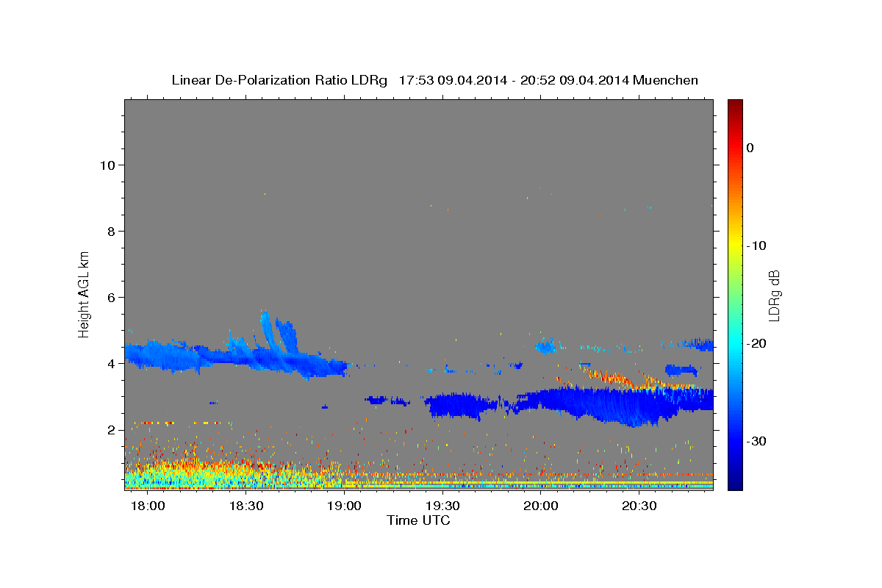Click the 18:30 time tick label
The image size is (882, 588).
[246, 506]
